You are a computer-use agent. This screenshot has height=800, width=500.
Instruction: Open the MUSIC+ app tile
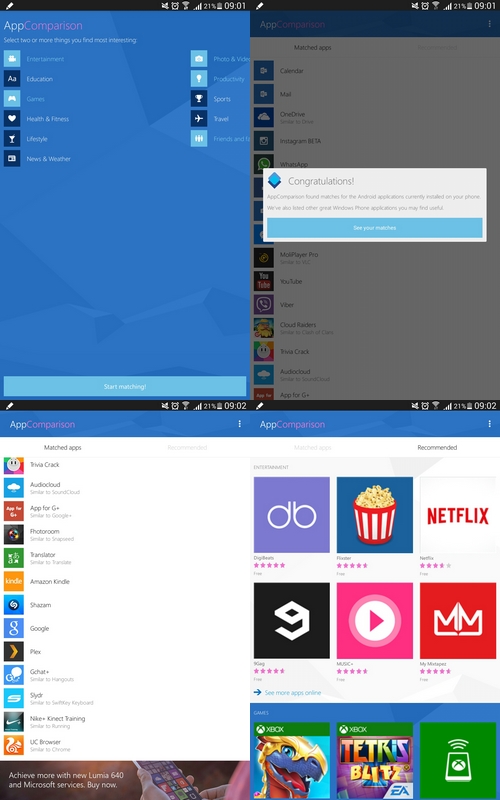click(x=375, y=620)
